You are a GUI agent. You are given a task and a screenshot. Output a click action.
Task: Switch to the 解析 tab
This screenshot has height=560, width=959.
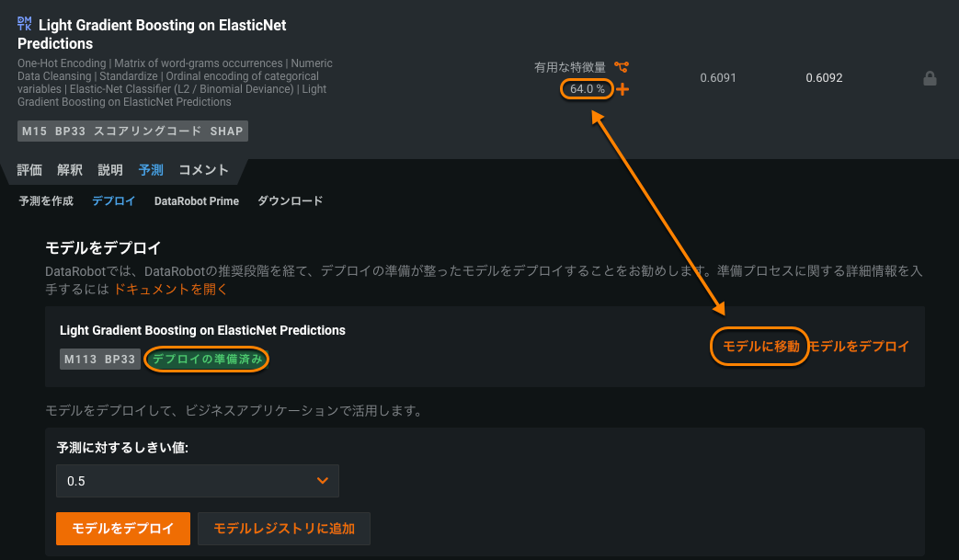(x=70, y=170)
